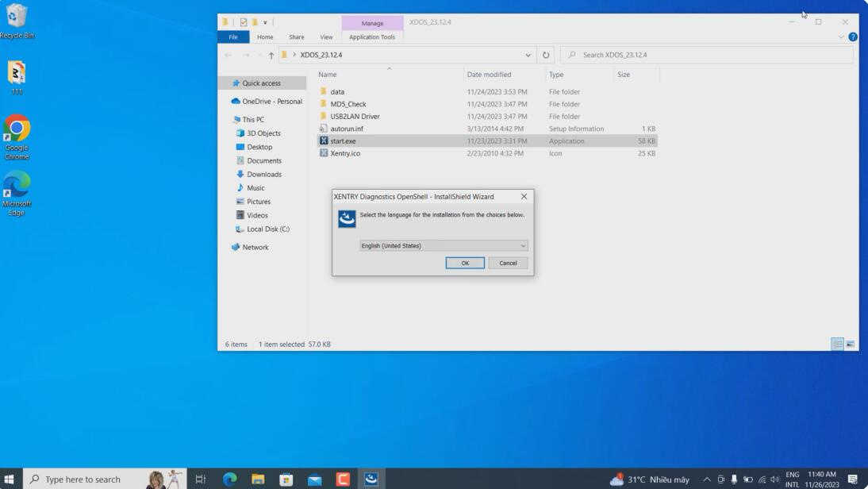Click the Explorer help question mark icon
This screenshot has width=868, height=489.
[x=852, y=37]
